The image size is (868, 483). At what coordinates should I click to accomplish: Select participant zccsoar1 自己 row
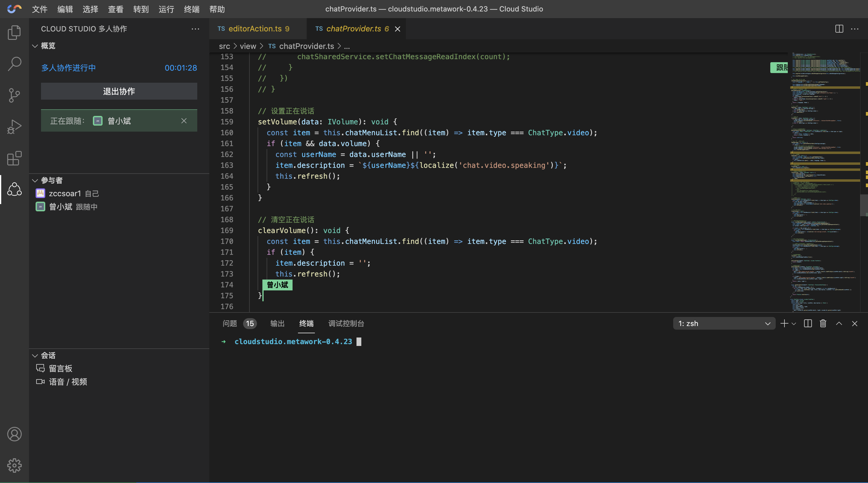[x=119, y=193]
